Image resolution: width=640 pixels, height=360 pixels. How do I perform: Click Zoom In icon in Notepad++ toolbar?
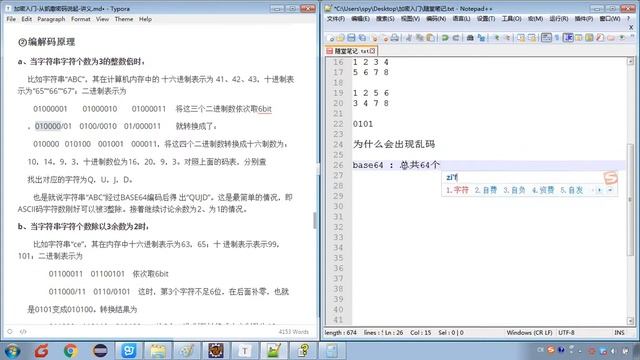click(x=496, y=38)
